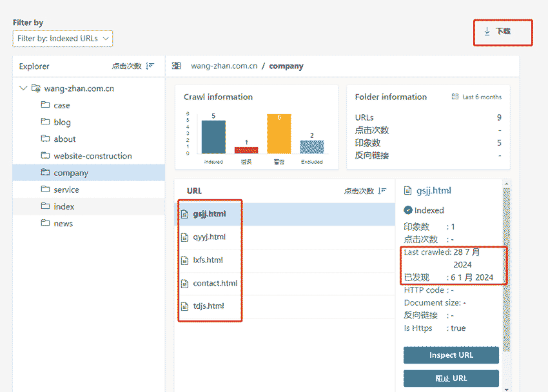
Task: Click the orange 警告 bar in chart
Action: coord(279,134)
